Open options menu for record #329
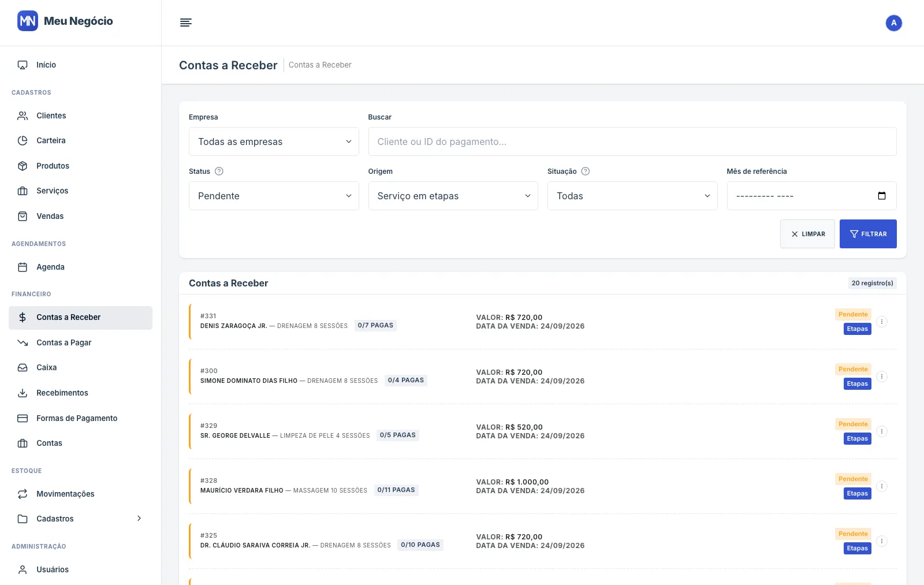 tap(881, 431)
